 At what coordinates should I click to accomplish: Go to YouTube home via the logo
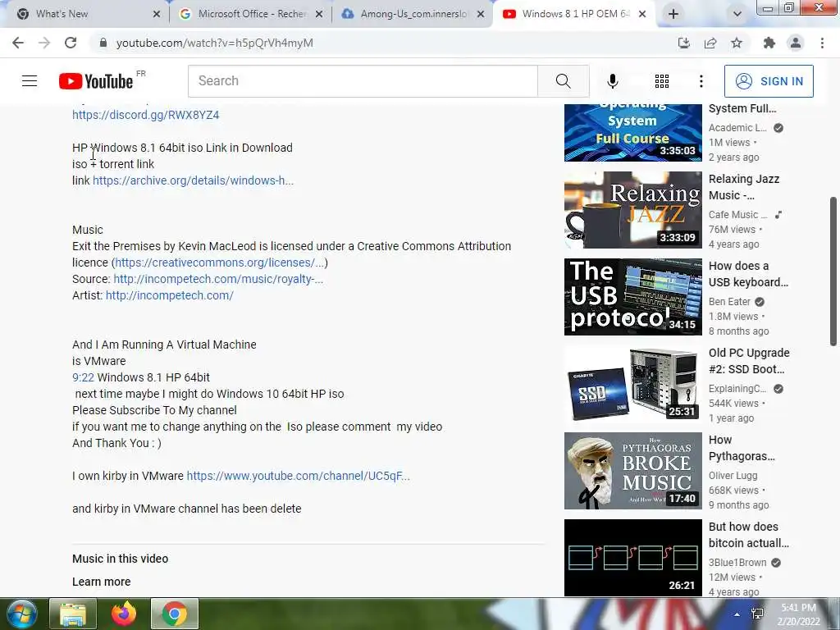96,81
